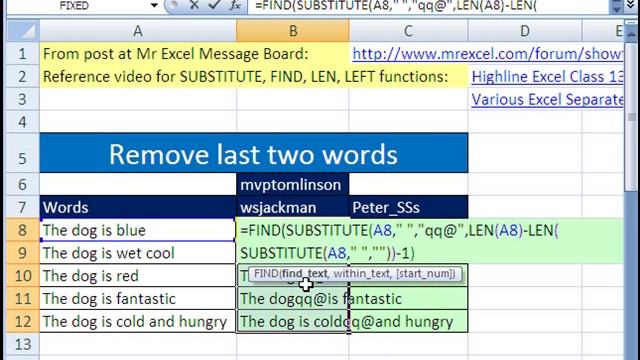The image size is (640, 360).
Task: Select the wsjackman header cell
Action: (x=293, y=207)
